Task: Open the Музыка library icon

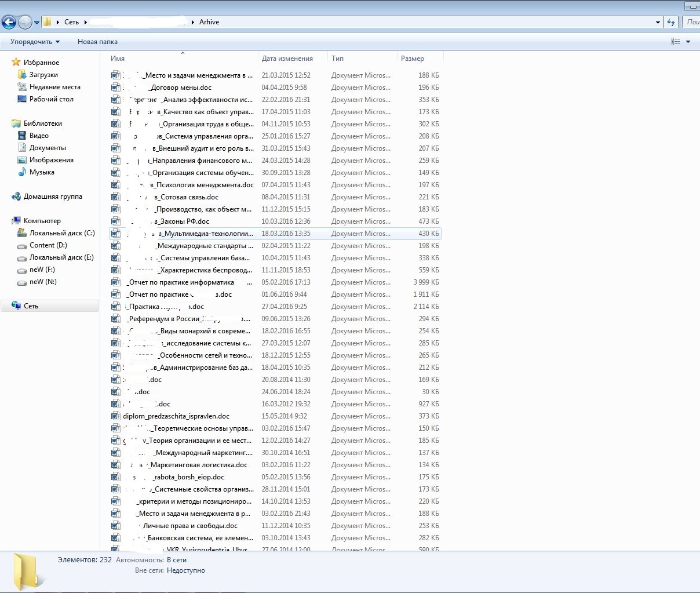Action: coord(22,172)
